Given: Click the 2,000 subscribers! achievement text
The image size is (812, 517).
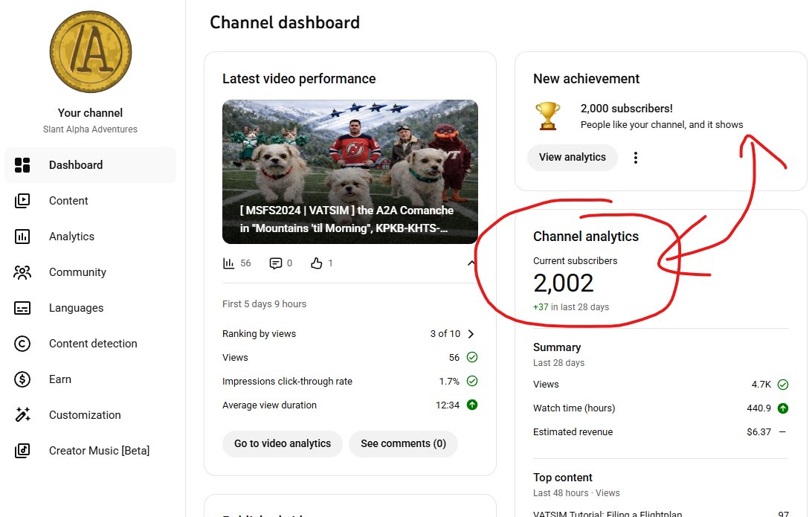Looking at the screenshot, I should coord(627,109).
